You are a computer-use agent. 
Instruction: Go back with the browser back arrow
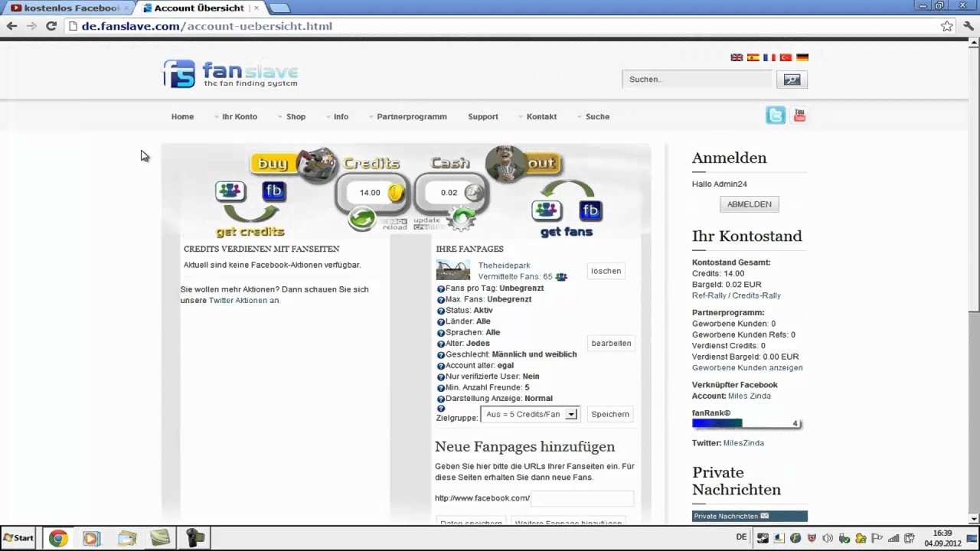pos(11,26)
